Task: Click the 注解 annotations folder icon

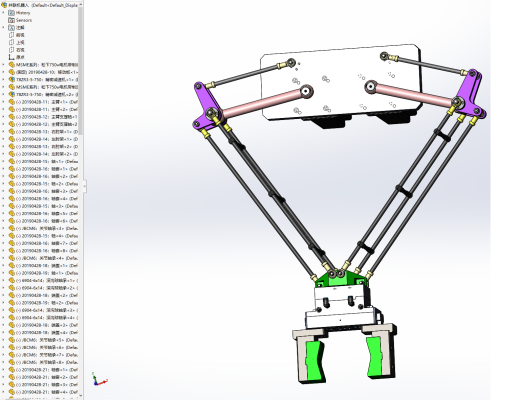Action: point(11,28)
